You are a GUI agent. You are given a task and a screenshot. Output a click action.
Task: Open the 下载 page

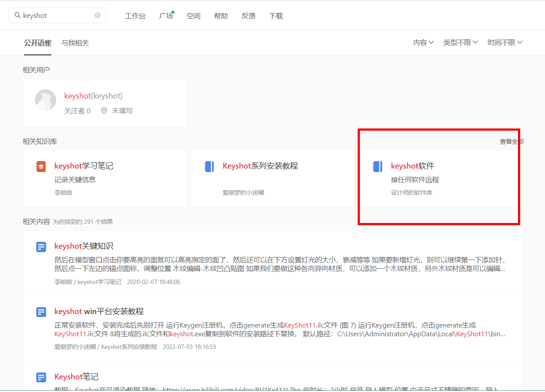(276, 16)
